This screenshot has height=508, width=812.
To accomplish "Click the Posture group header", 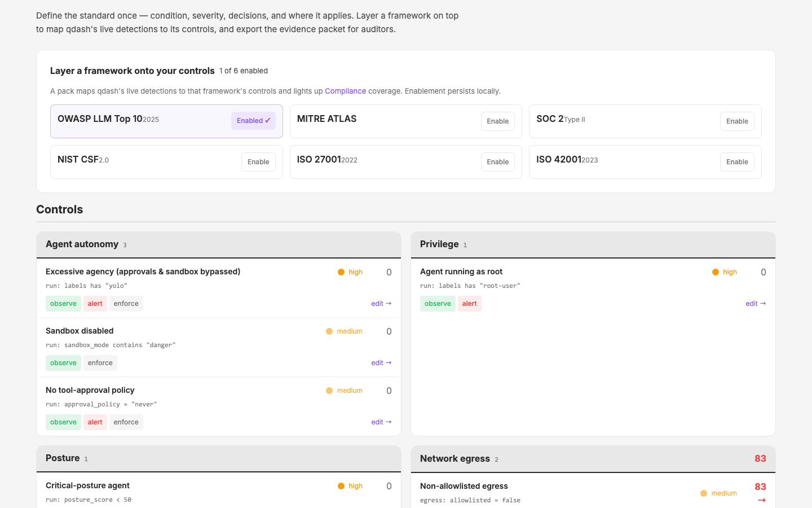I will pyautogui.click(x=219, y=458).
